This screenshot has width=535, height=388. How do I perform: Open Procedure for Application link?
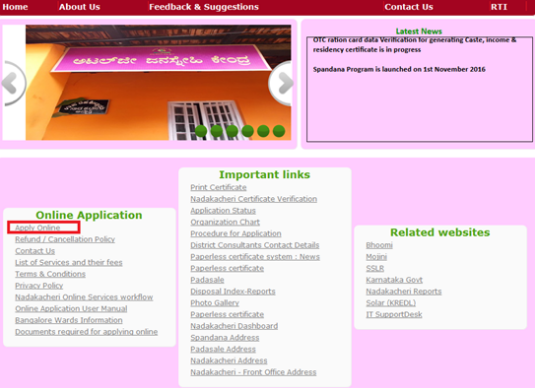(236, 234)
